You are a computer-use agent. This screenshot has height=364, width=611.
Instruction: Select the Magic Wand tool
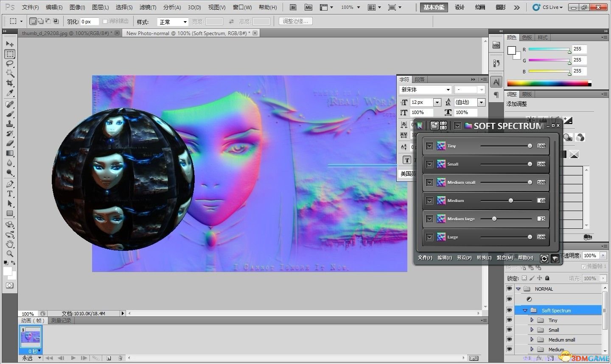tap(10, 73)
